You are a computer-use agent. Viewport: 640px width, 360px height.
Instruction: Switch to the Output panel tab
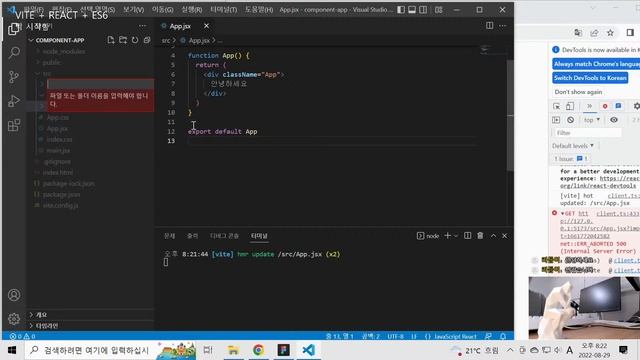(192, 236)
